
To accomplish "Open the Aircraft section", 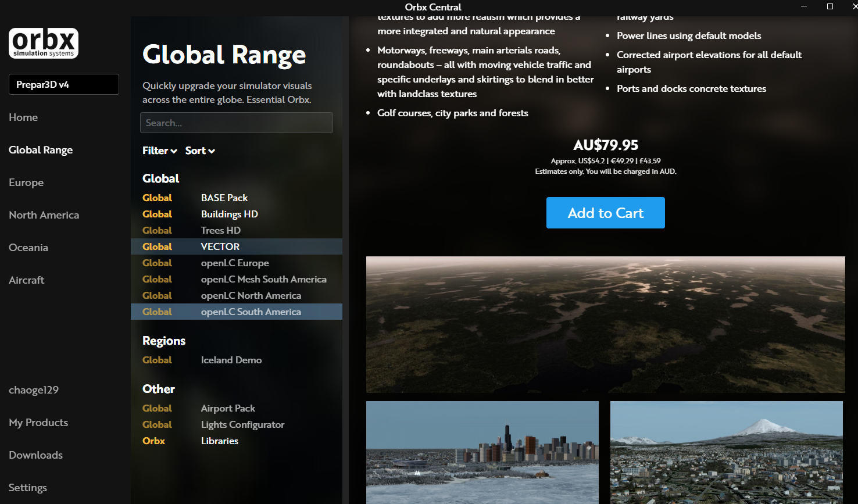I will click(x=27, y=280).
